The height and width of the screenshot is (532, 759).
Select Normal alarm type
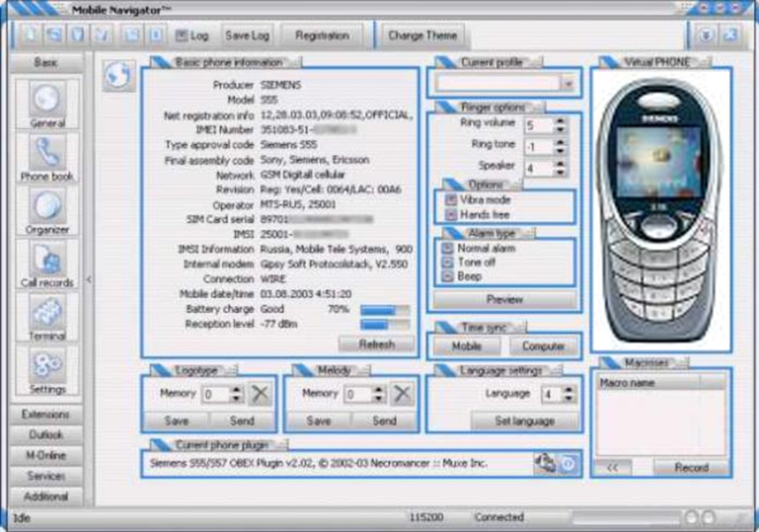(448, 248)
